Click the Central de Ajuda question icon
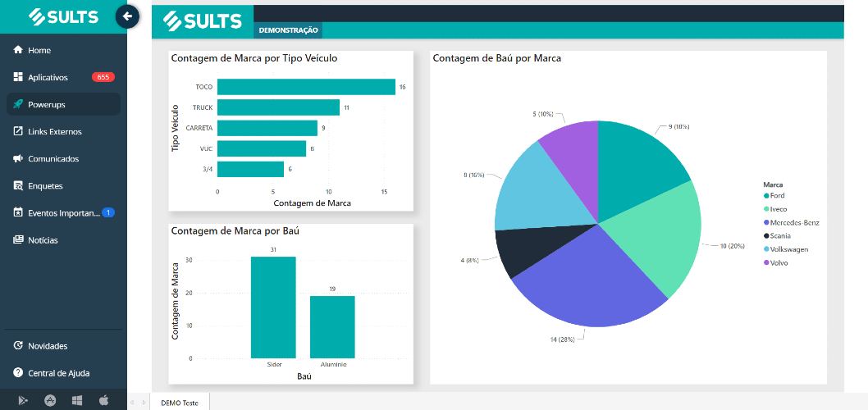Screen dimensions: 868x410 click(18, 372)
